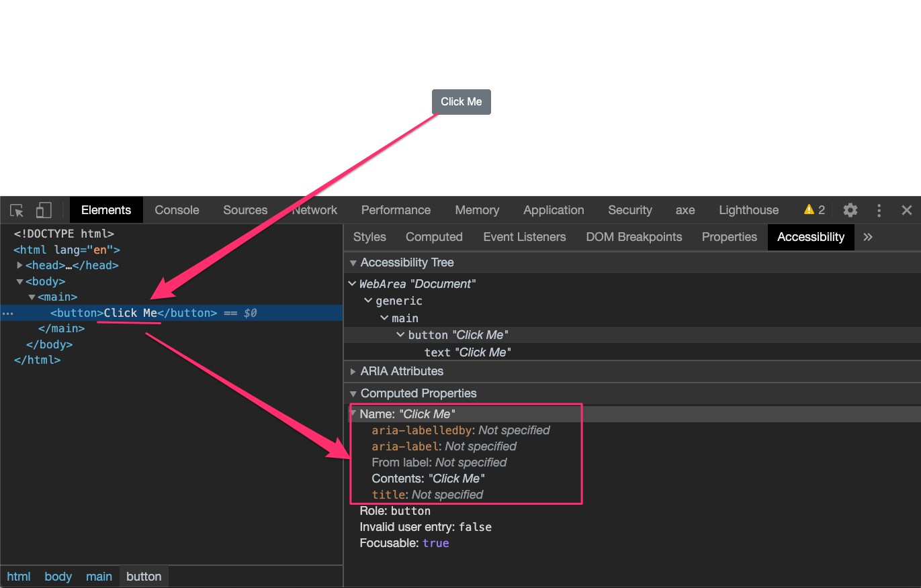Open the Memory tab
This screenshot has width=921, height=588.
[477, 210]
